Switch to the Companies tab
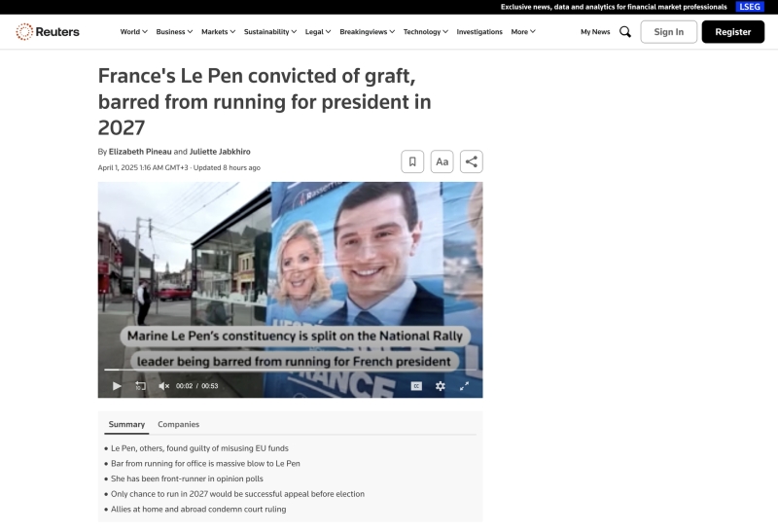Viewport: 778px width, 532px height. pos(178,424)
